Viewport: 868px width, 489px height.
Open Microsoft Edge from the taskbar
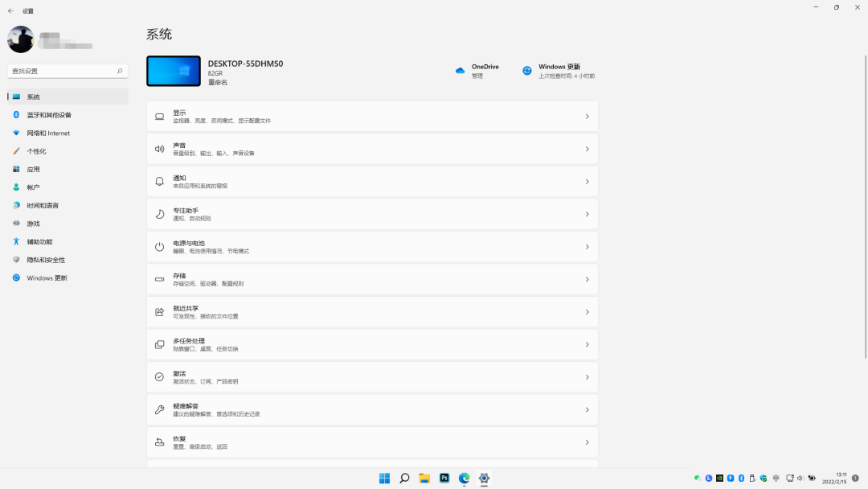pyautogui.click(x=464, y=478)
